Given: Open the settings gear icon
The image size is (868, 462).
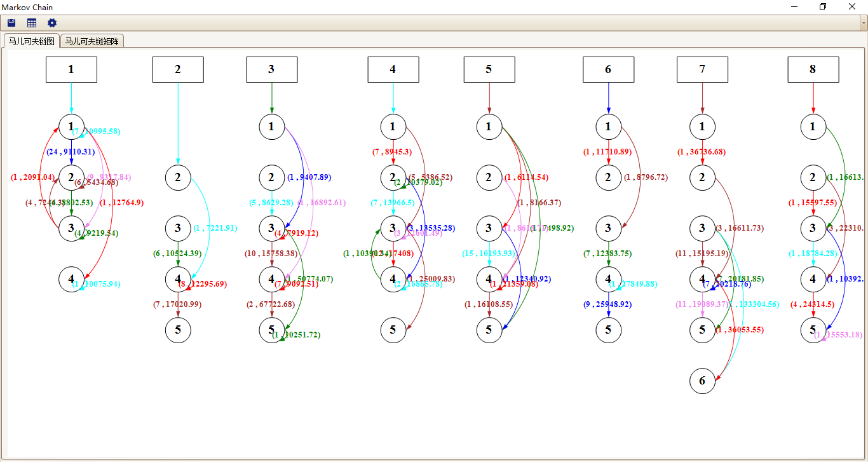Looking at the screenshot, I should tap(52, 23).
